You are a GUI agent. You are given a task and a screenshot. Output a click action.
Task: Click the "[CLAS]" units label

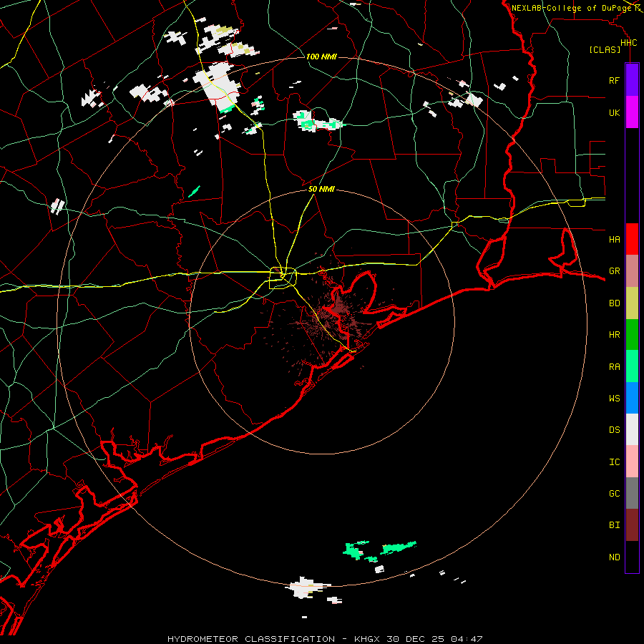point(605,50)
